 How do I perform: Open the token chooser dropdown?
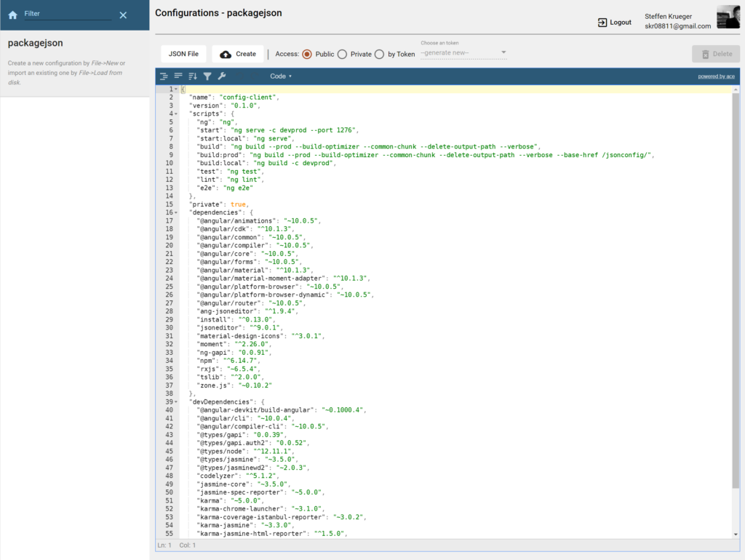[463, 52]
